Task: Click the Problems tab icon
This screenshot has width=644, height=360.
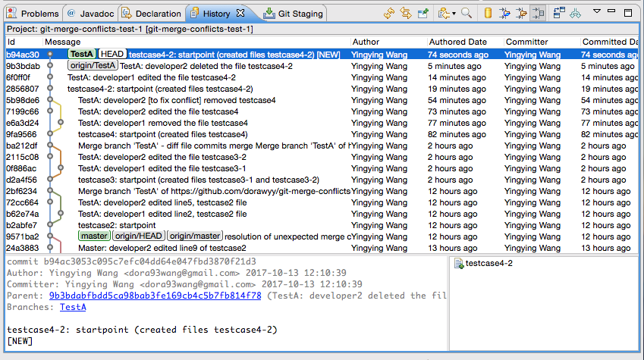Action: tap(12, 13)
